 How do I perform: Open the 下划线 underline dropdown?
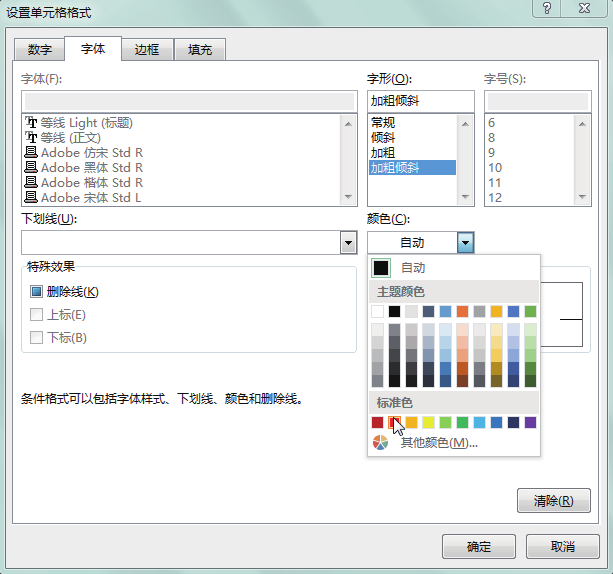[348, 243]
